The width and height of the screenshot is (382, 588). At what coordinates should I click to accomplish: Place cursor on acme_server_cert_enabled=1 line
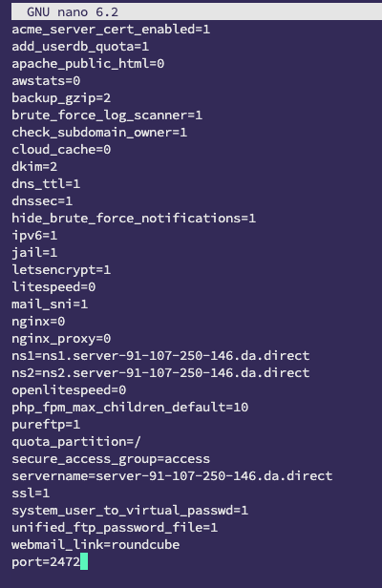pyautogui.click(x=111, y=30)
